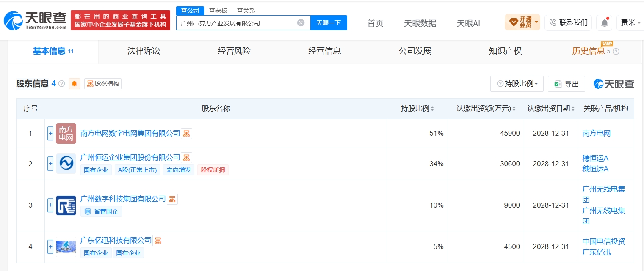The height and width of the screenshot is (271, 644).
Task: Expand row 1 with the plus button
Action: 50,134
